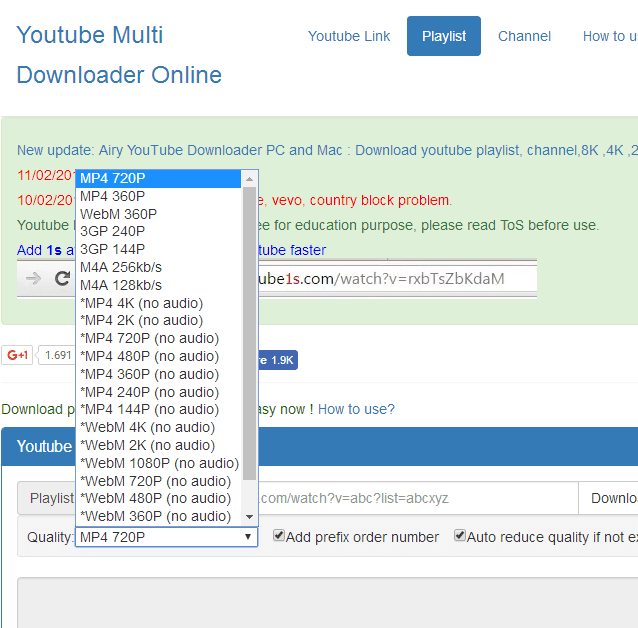
Task: Click the Google +1 count bubble 1.691
Action: pyautogui.click(x=57, y=355)
